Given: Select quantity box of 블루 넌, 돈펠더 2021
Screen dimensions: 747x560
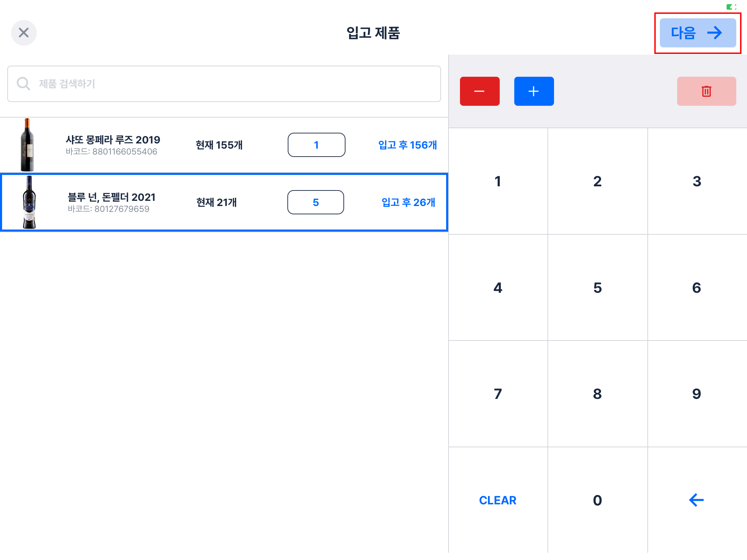Looking at the screenshot, I should tap(315, 202).
